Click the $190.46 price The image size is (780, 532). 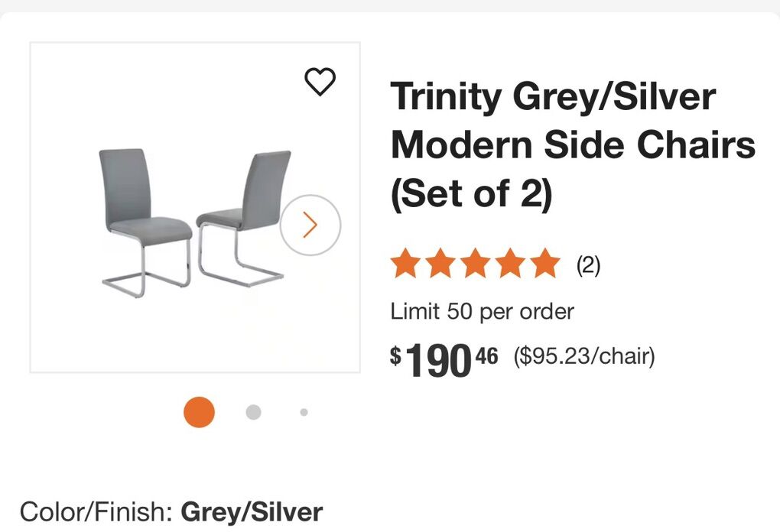(444, 359)
